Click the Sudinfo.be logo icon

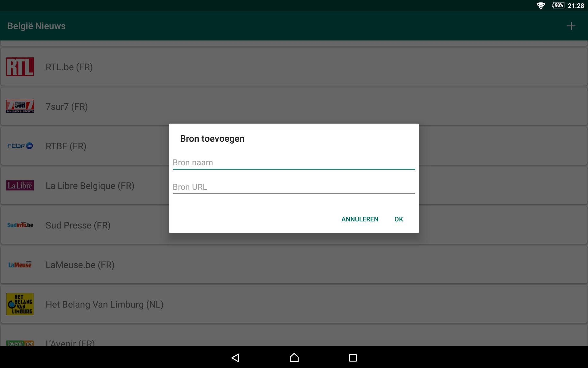20,225
